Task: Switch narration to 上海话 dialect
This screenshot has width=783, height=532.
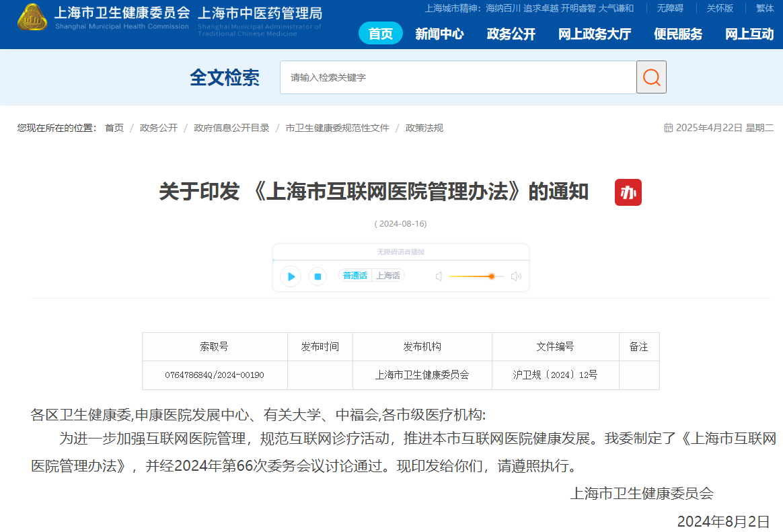Action: [x=387, y=276]
